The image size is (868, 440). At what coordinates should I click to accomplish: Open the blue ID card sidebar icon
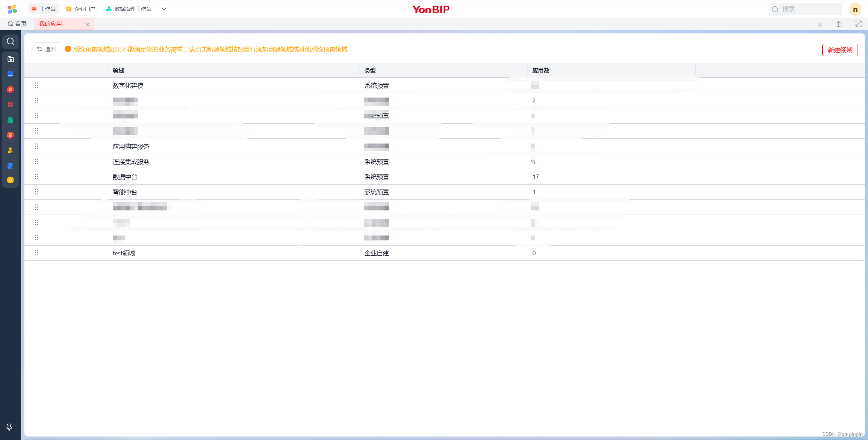10,165
